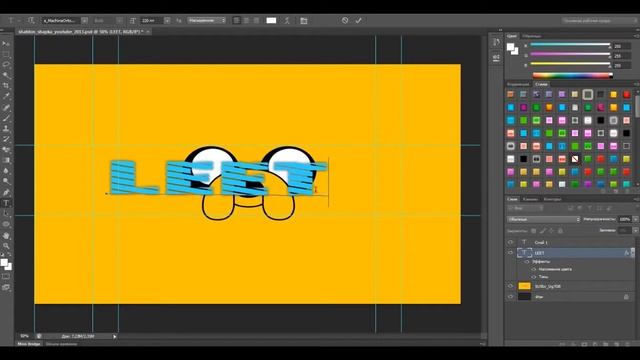This screenshot has width=640, height=360.
Task: Cancel the current text edit
Action: (x=345, y=20)
